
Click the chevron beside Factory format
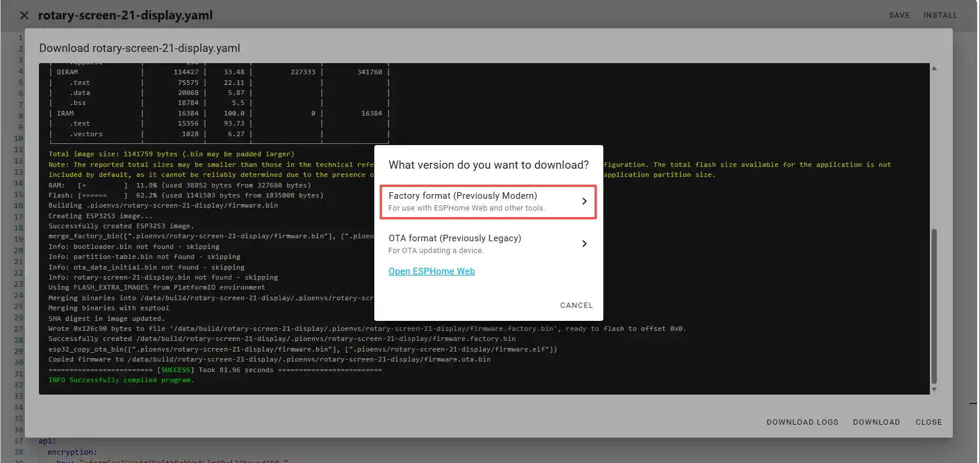tap(584, 201)
